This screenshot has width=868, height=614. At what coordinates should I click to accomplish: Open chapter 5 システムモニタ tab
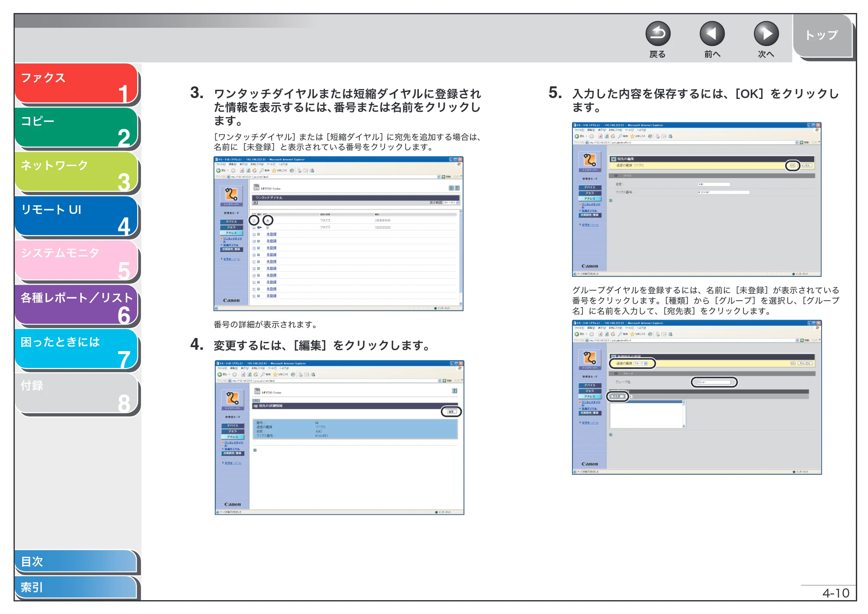point(76,260)
